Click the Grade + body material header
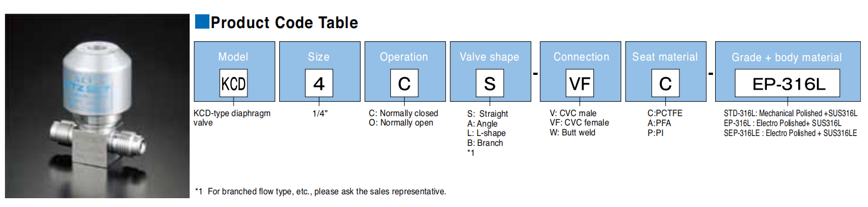 [787, 57]
